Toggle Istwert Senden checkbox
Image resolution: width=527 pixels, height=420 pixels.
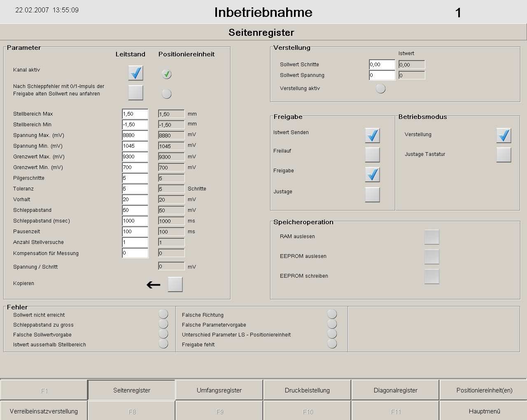click(372, 135)
